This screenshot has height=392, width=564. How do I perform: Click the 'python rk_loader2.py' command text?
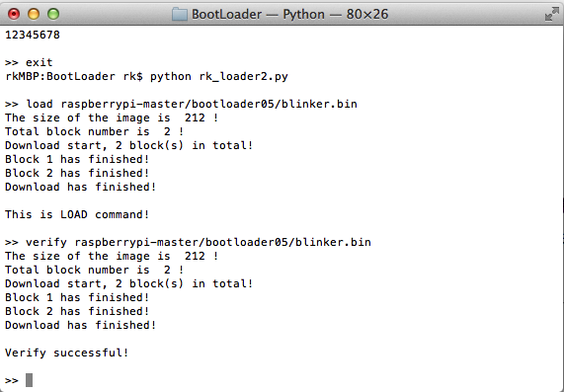219,77
